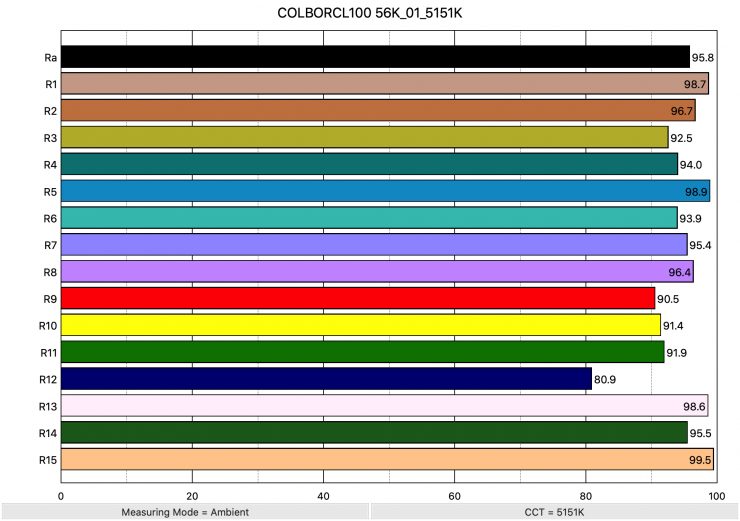Select the pale pink R13 bar

(384, 405)
